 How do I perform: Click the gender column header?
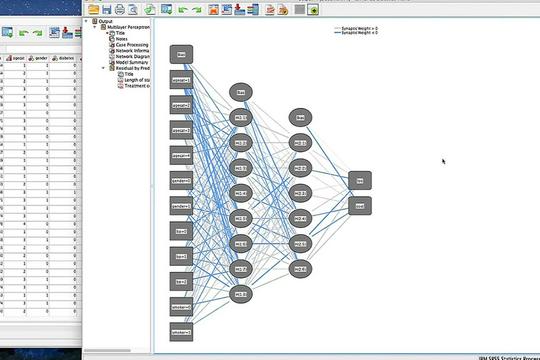[x=38, y=58]
